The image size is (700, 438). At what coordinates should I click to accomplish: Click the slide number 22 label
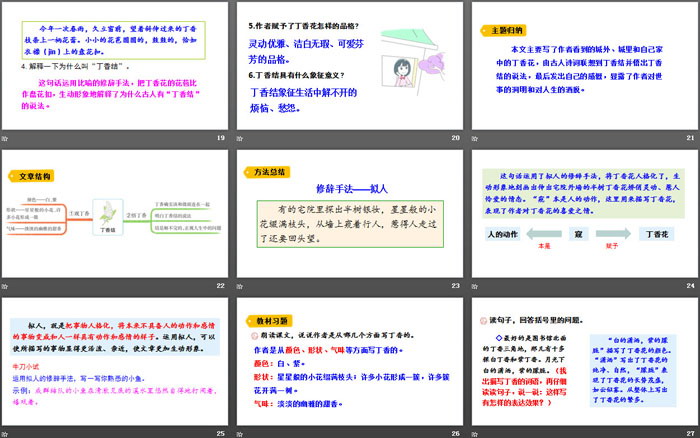[x=220, y=285]
